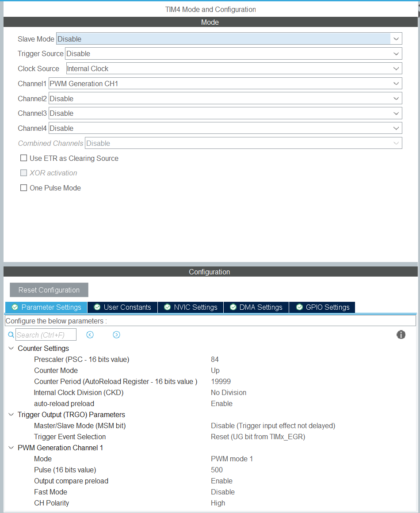The width and height of the screenshot is (420, 513).
Task: Click the Configuration section header bar
Action: (210, 272)
